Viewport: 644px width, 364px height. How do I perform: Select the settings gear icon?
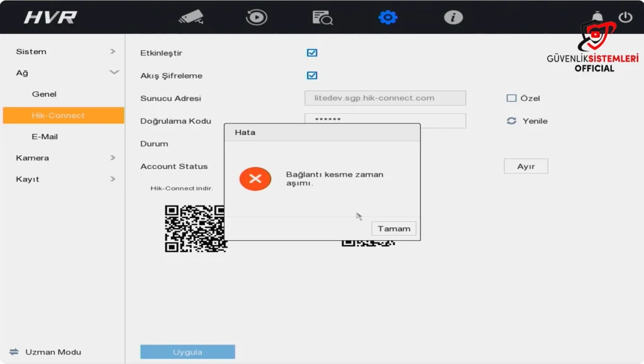click(x=387, y=17)
